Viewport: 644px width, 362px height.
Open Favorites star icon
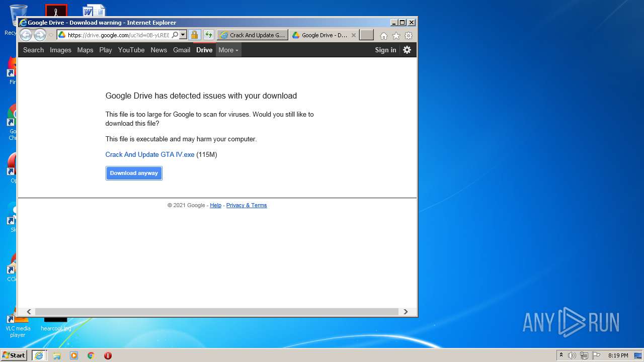(x=396, y=36)
